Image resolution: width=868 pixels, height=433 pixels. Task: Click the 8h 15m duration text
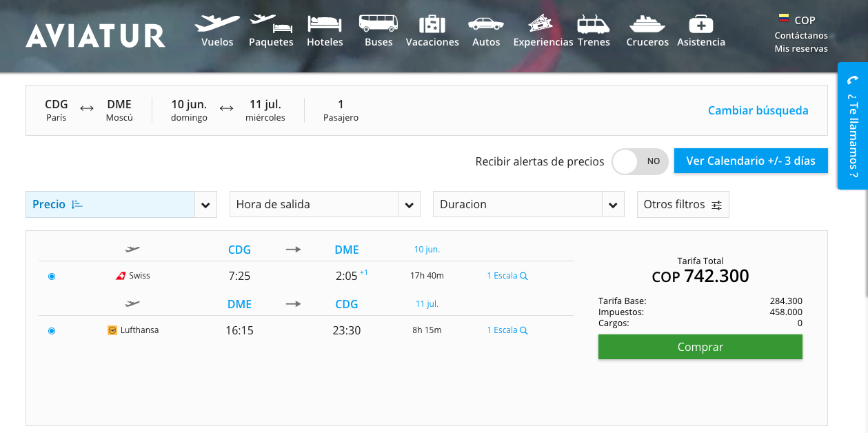coord(427,330)
